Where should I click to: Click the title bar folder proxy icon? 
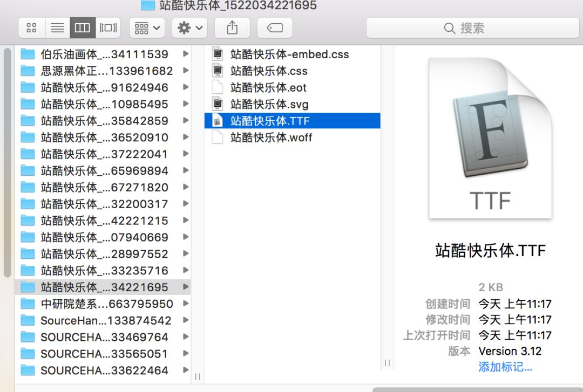tap(148, 5)
